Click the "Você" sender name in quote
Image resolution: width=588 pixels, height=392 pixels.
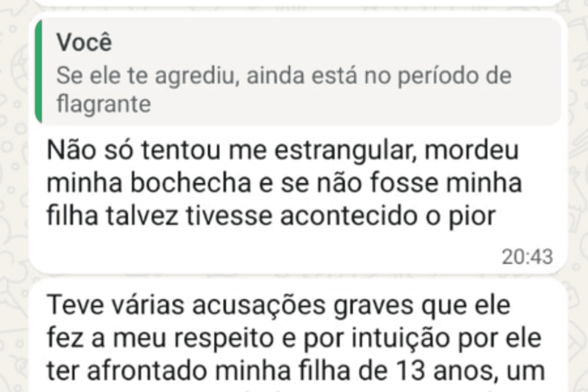tap(84, 43)
